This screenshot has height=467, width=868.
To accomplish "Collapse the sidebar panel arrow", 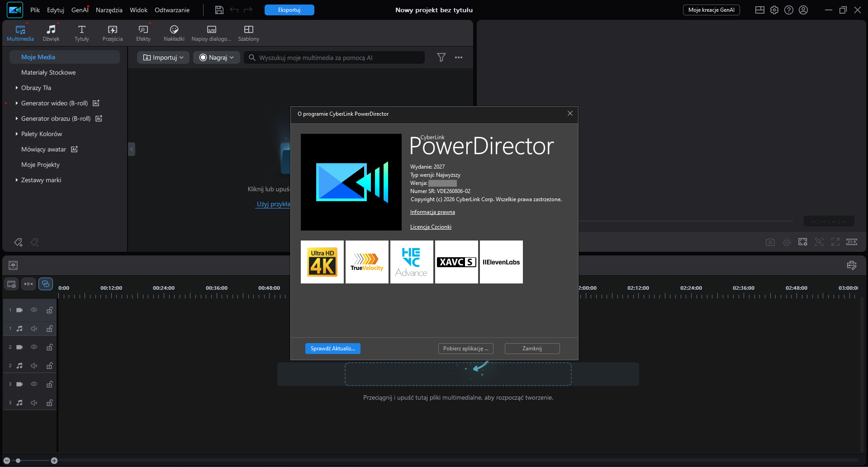I will [x=132, y=149].
